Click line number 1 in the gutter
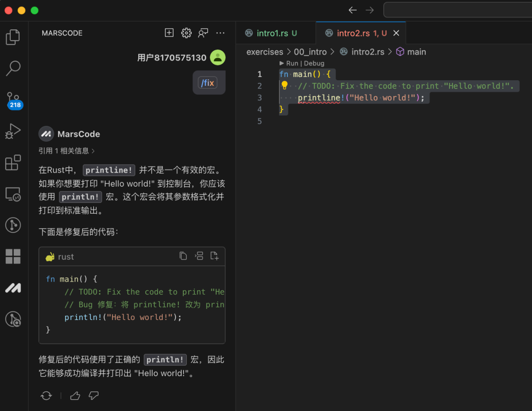The image size is (532, 411). pyautogui.click(x=260, y=74)
